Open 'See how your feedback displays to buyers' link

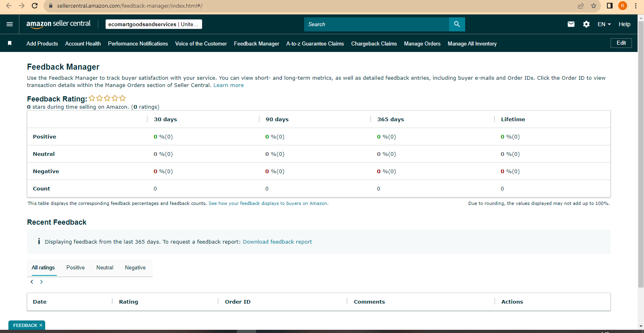[x=268, y=203]
